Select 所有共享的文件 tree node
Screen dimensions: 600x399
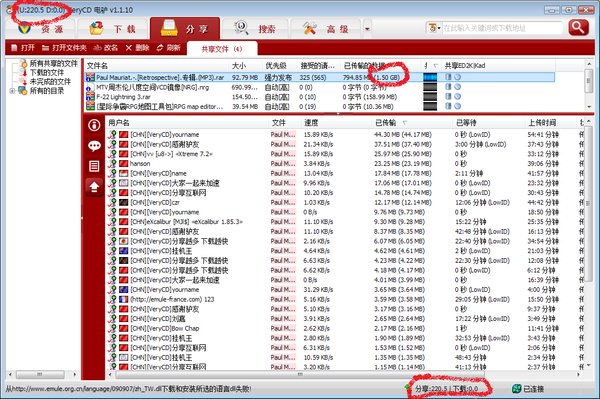tap(54, 63)
